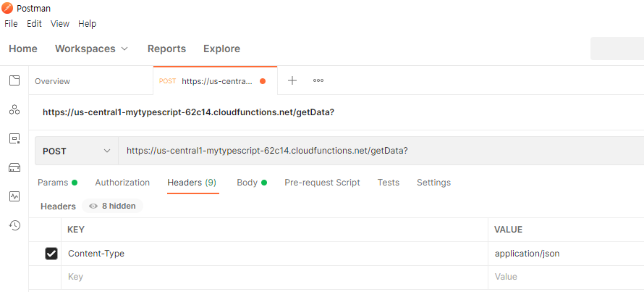Open the Environments sidebar icon
Viewport: 644px width, 292px height.
click(14, 138)
